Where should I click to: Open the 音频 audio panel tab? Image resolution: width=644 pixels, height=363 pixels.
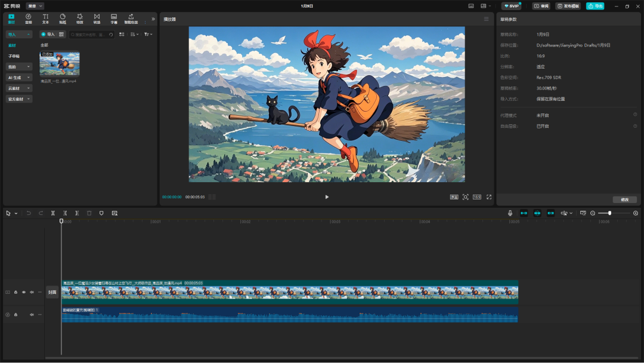pos(28,19)
